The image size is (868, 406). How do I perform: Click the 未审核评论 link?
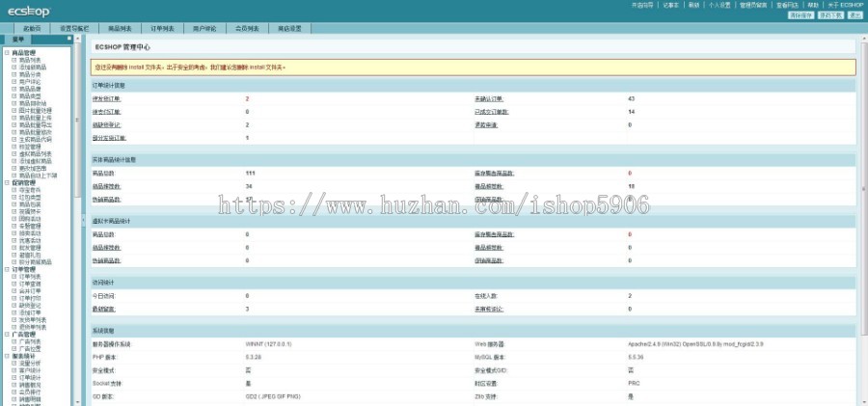click(x=489, y=309)
